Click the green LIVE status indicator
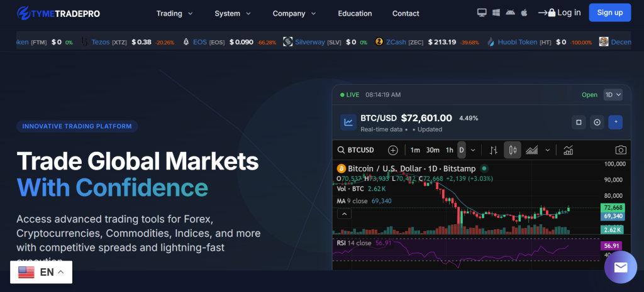This screenshot has width=644, height=292. [350, 95]
